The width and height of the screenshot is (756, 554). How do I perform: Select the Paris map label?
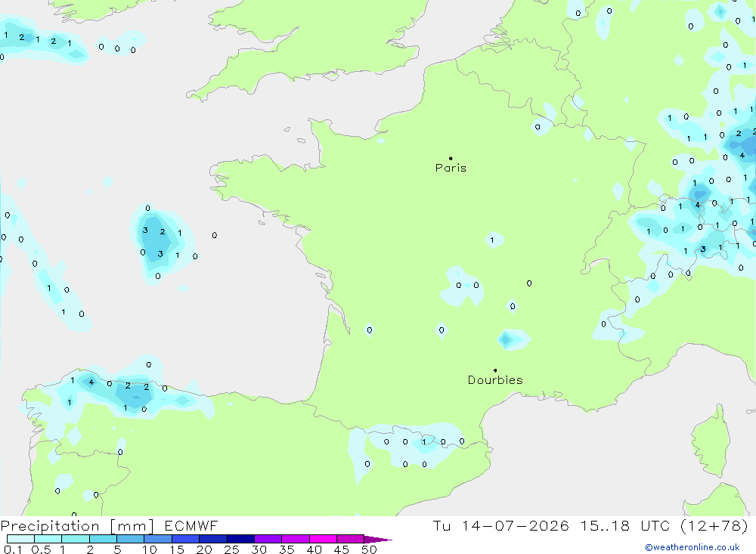[451, 168]
